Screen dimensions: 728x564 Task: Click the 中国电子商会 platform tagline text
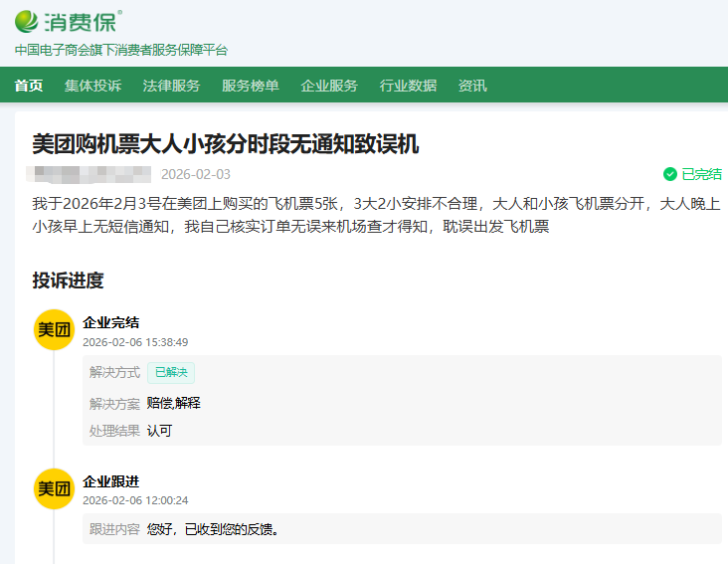tap(120, 50)
